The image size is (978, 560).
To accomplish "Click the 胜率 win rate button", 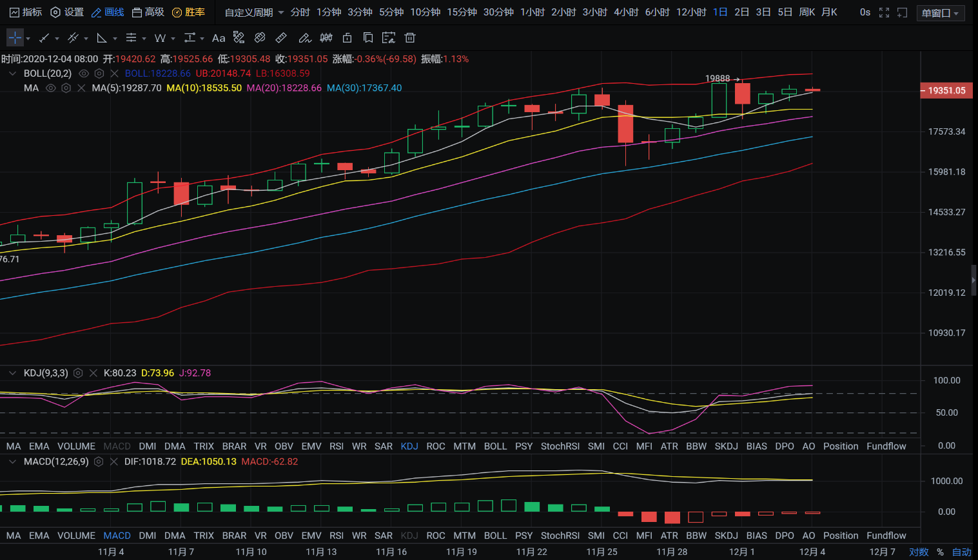I will point(188,12).
